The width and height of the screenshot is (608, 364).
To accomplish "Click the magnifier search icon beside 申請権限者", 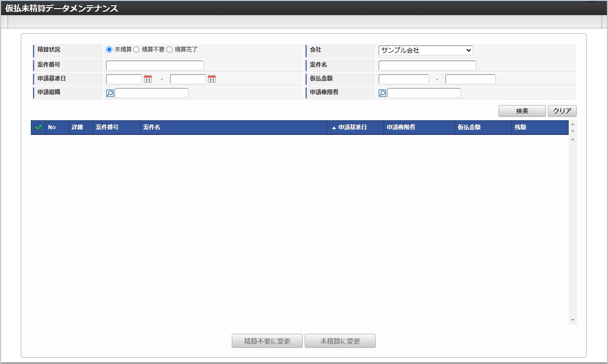I will [x=382, y=93].
